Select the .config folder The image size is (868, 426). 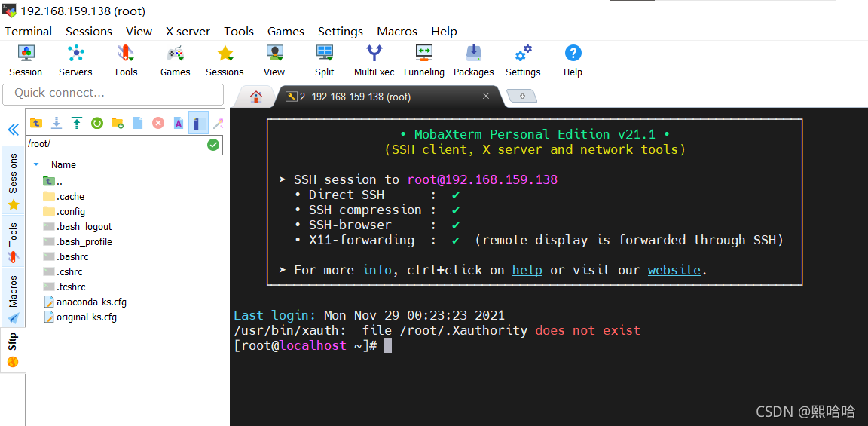point(63,212)
